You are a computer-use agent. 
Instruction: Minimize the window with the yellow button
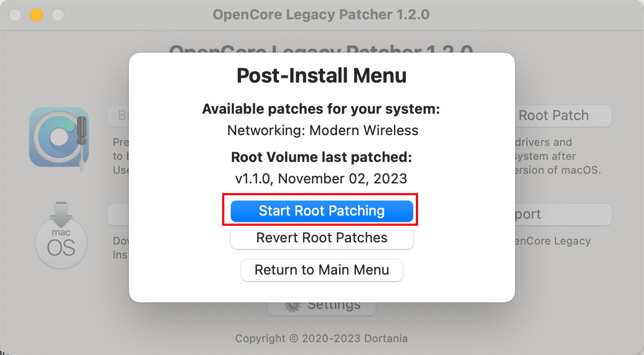(36, 15)
